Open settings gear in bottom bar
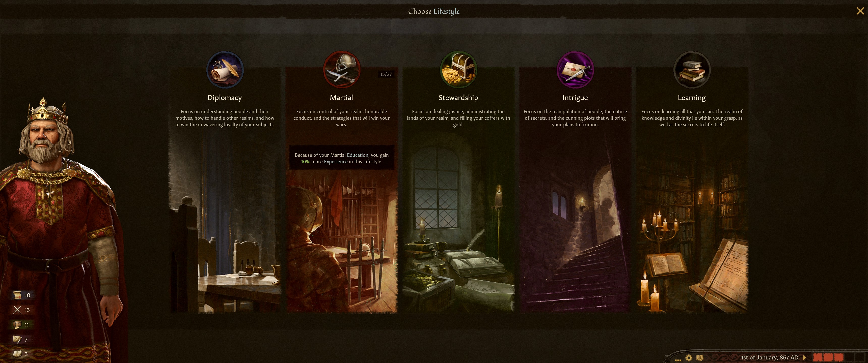The height and width of the screenshot is (363, 868). [x=689, y=358]
